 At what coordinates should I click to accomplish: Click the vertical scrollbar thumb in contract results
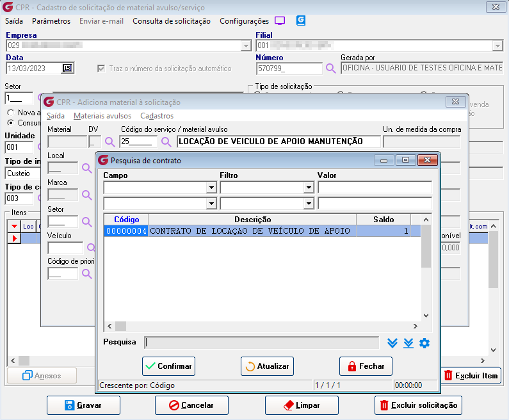(426, 246)
